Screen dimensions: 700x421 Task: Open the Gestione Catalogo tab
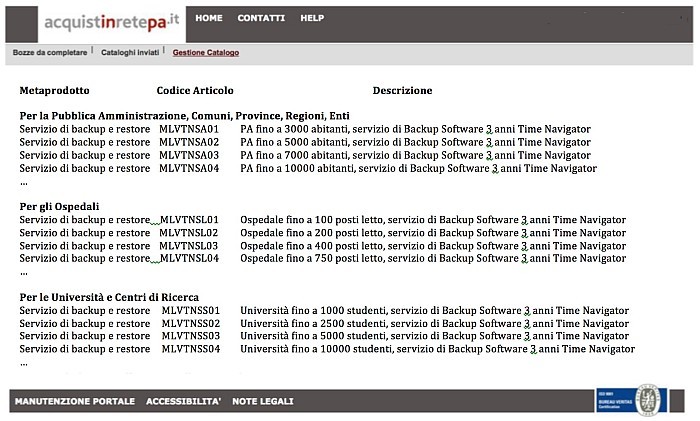click(x=206, y=53)
